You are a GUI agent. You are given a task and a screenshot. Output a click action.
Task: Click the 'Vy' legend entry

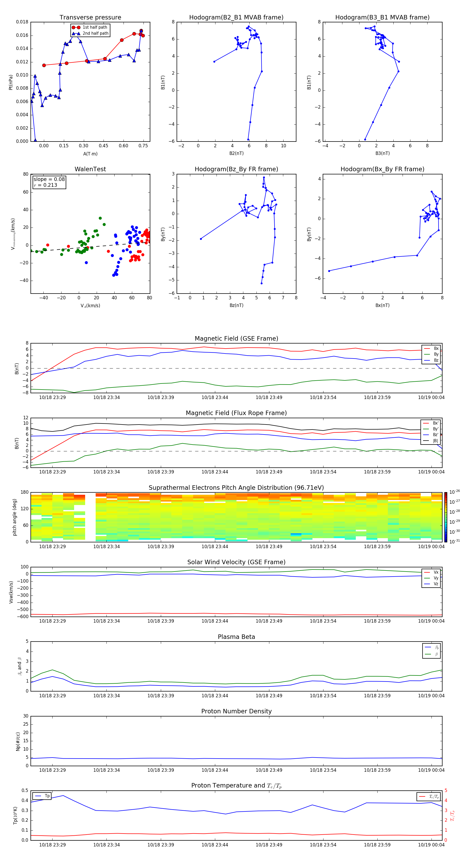point(431,578)
